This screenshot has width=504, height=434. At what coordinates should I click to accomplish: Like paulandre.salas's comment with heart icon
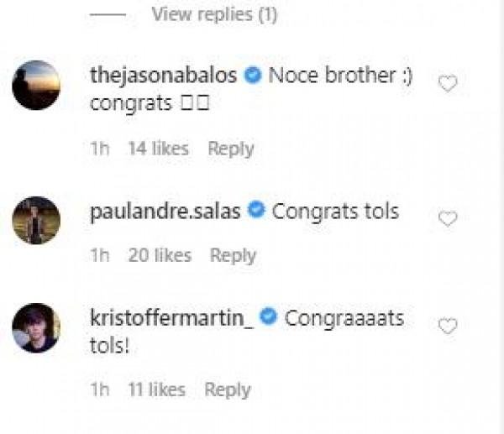tap(448, 219)
